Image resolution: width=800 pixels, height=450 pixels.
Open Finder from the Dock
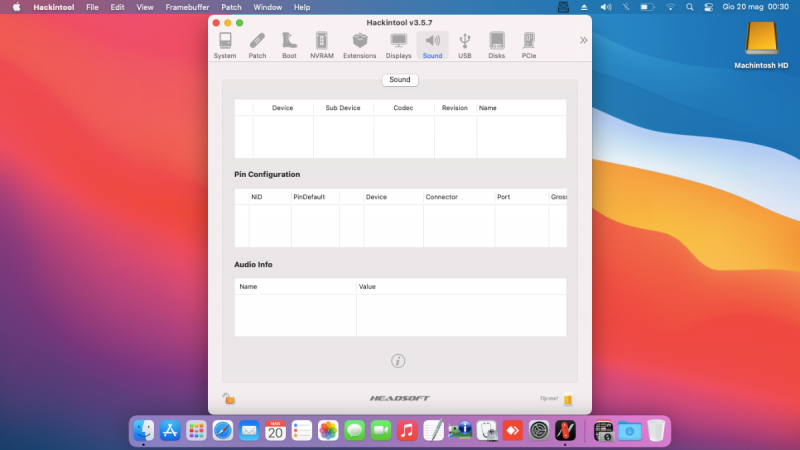[143, 431]
